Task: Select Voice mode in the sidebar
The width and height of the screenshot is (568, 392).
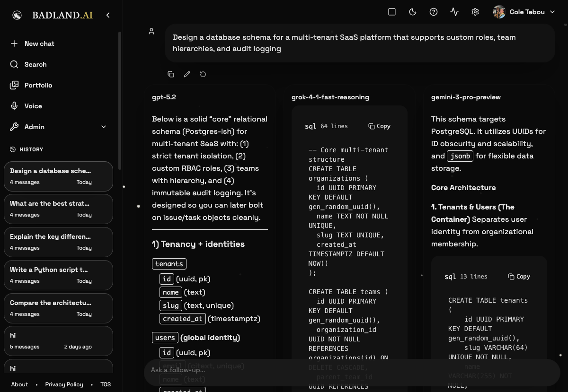Action: [32, 106]
